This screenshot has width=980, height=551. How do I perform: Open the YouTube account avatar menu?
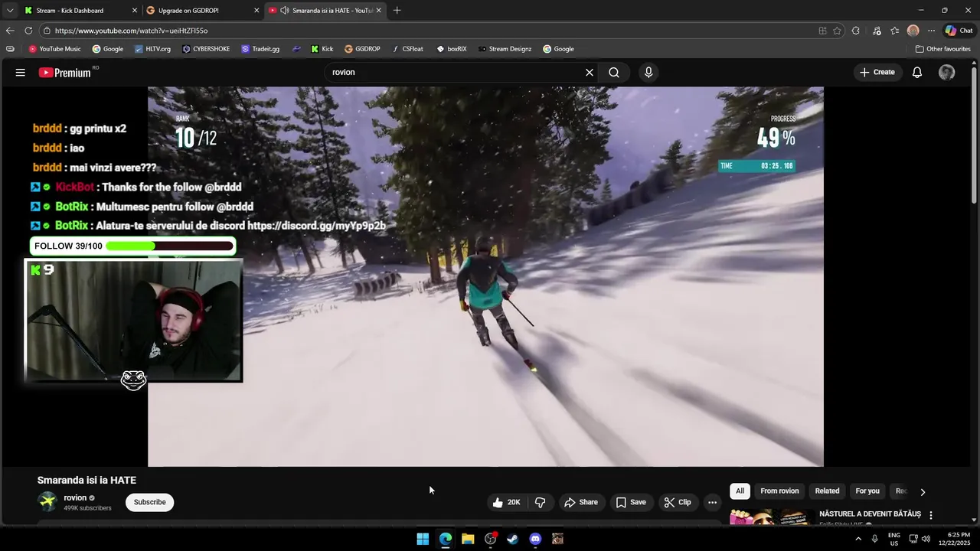tap(947, 73)
